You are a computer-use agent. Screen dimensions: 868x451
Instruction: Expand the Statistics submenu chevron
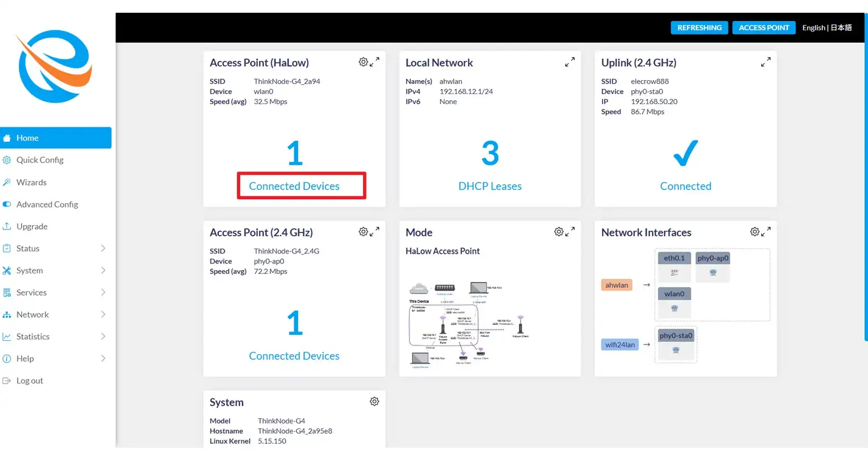103,336
